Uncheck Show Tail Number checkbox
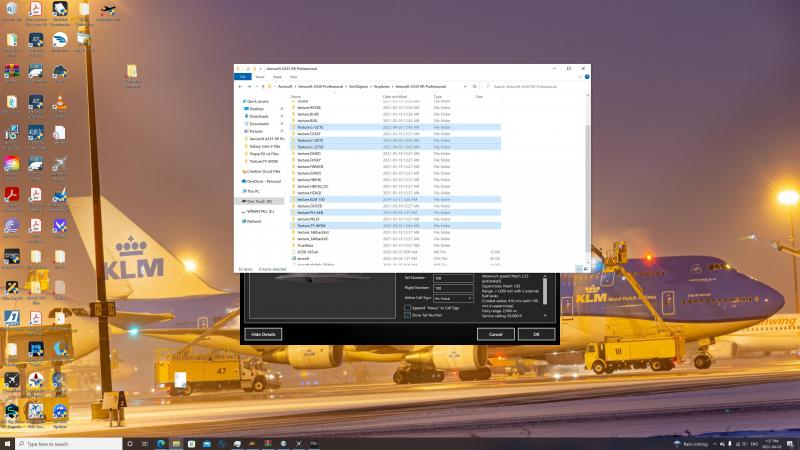 tap(407, 315)
